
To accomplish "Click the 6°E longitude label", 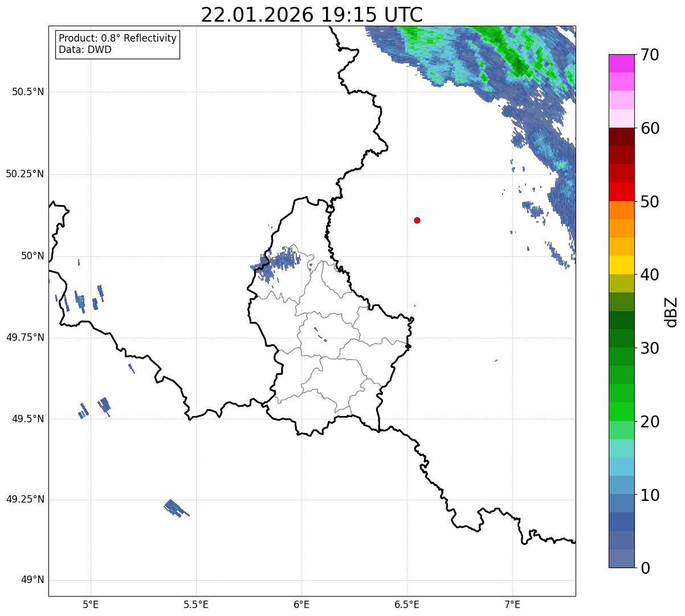I will pos(301,604).
